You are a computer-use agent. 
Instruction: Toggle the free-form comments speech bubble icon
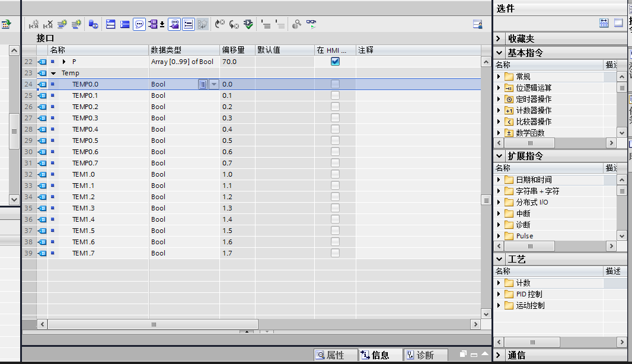tap(139, 24)
